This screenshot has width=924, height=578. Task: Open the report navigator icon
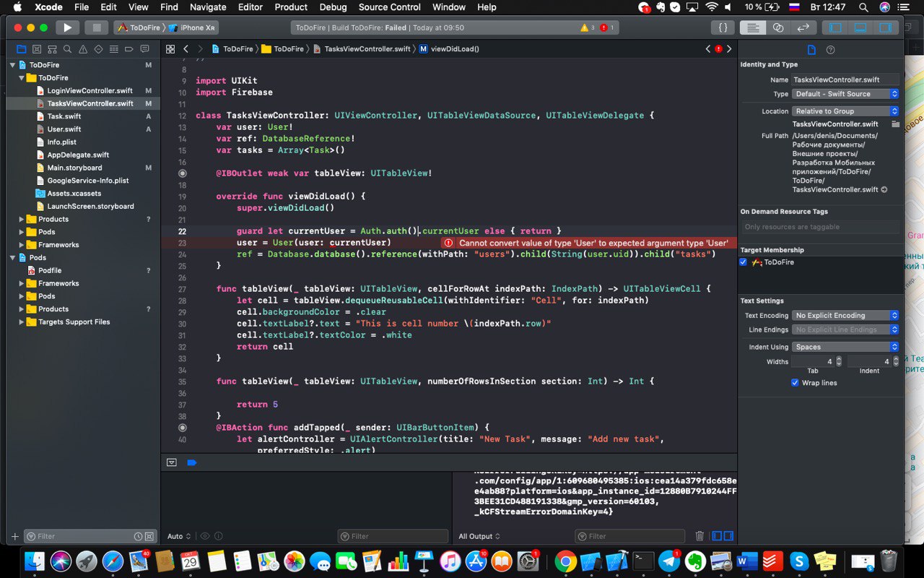145,49
